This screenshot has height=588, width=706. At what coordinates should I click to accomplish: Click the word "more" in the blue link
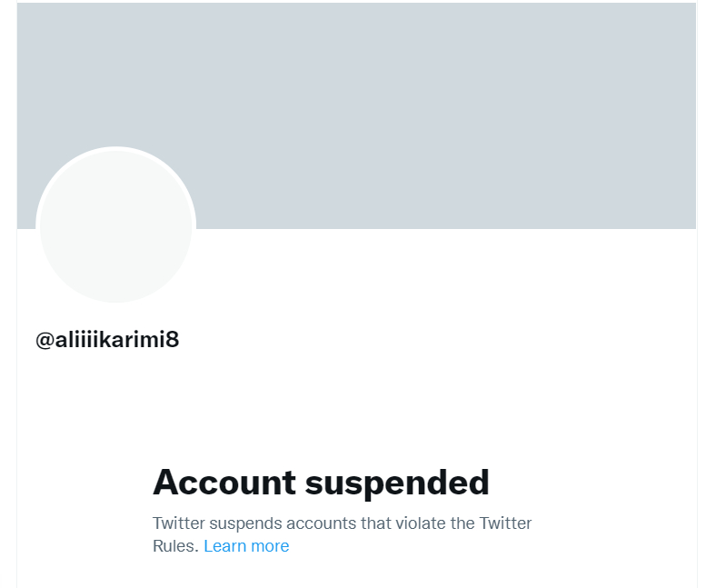[x=270, y=546]
